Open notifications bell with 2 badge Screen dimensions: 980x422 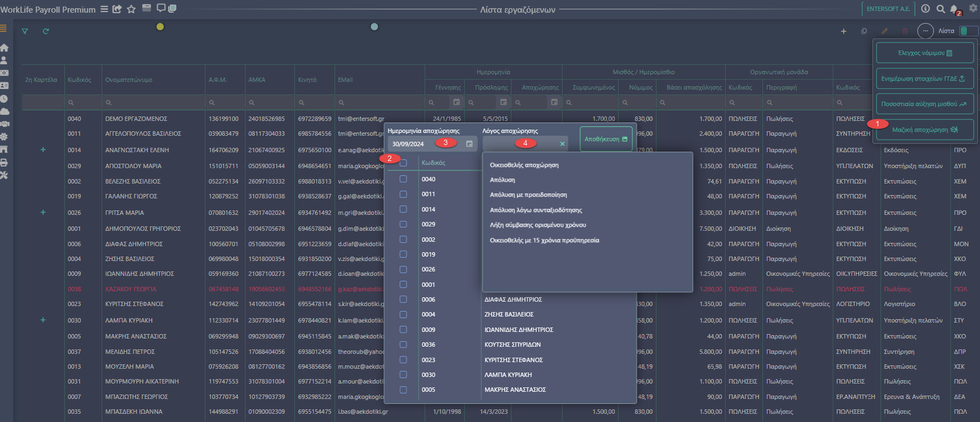coord(955,9)
